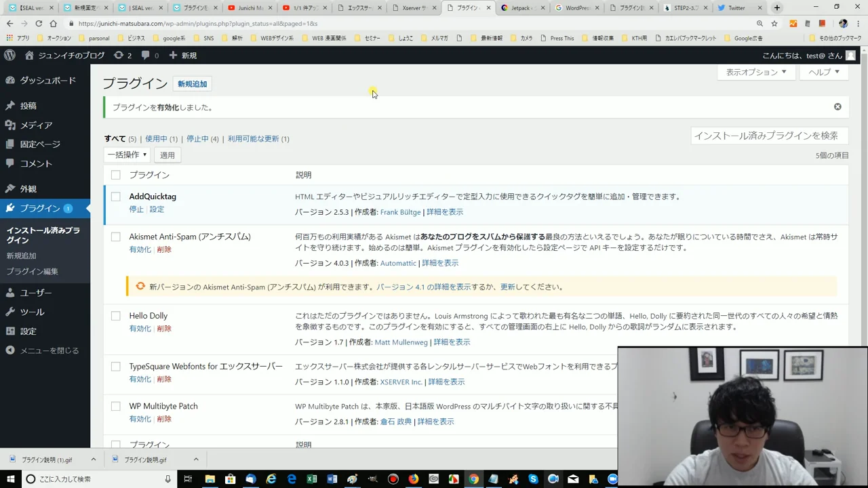The image size is (868, 488).
Task: Open the 一括操作 bulk actions dropdown
Action: (x=127, y=155)
